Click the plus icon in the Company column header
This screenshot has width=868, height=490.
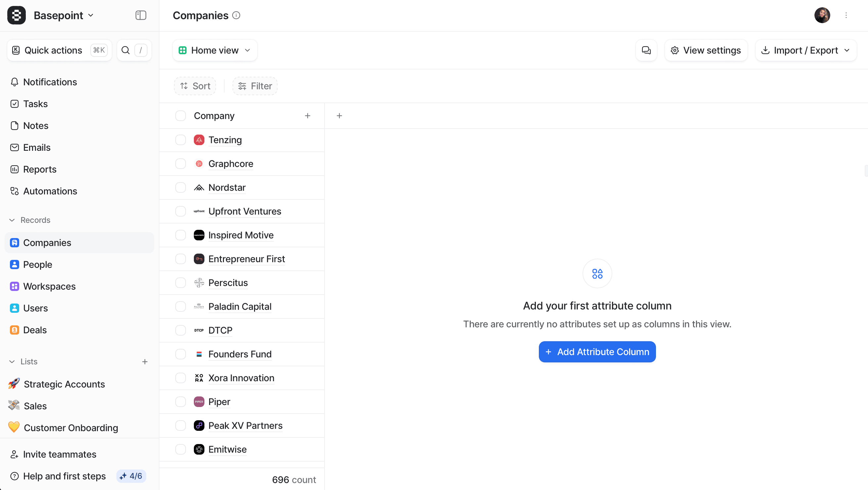point(308,116)
